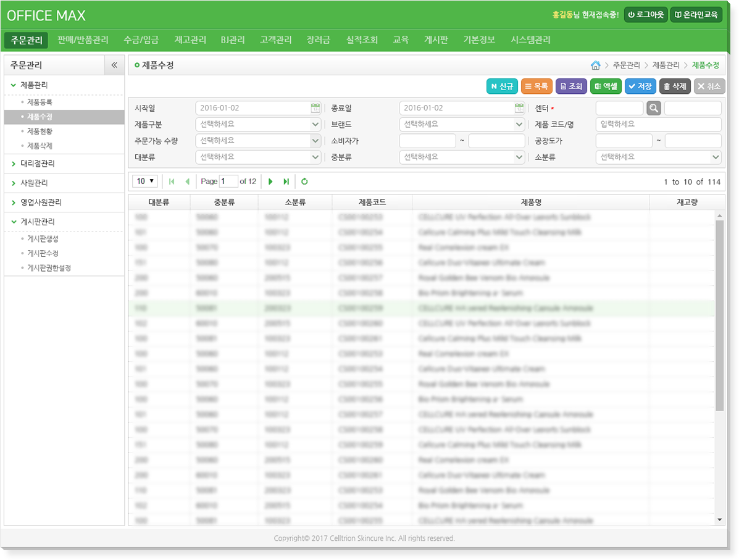This screenshot has width=739, height=560.
Task: Click the 로그아웃 button
Action: pos(645,15)
